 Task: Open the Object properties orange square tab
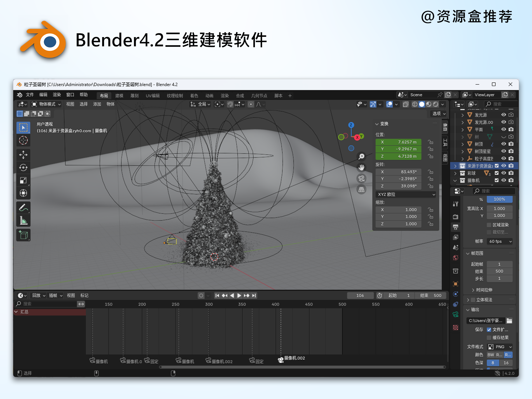pyautogui.click(x=455, y=284)
